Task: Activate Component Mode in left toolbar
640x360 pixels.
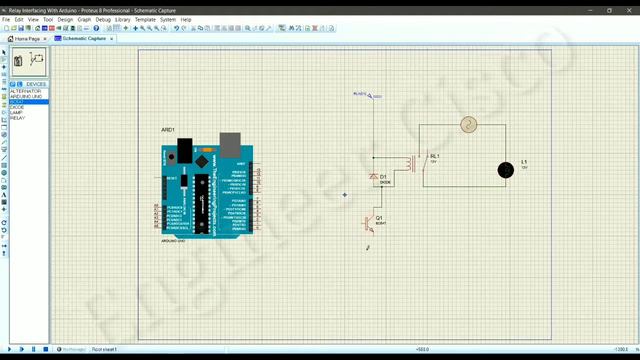Action: tap(4, 60)
